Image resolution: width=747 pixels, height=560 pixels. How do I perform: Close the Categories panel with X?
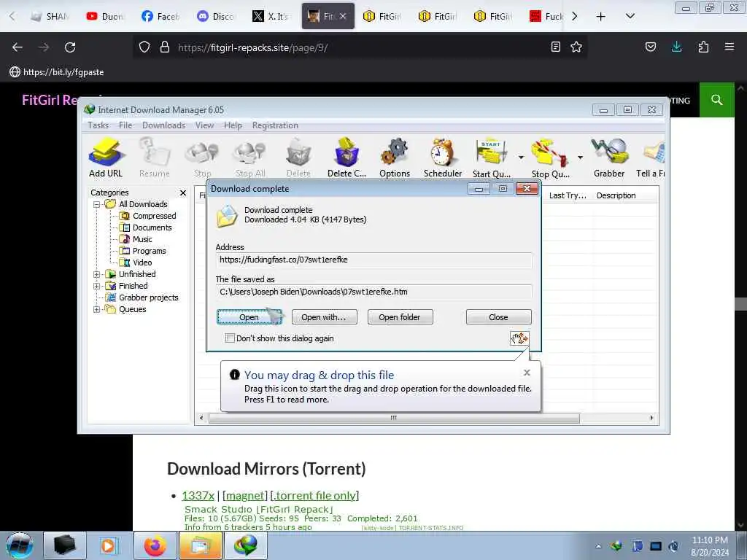coord(183,192)
